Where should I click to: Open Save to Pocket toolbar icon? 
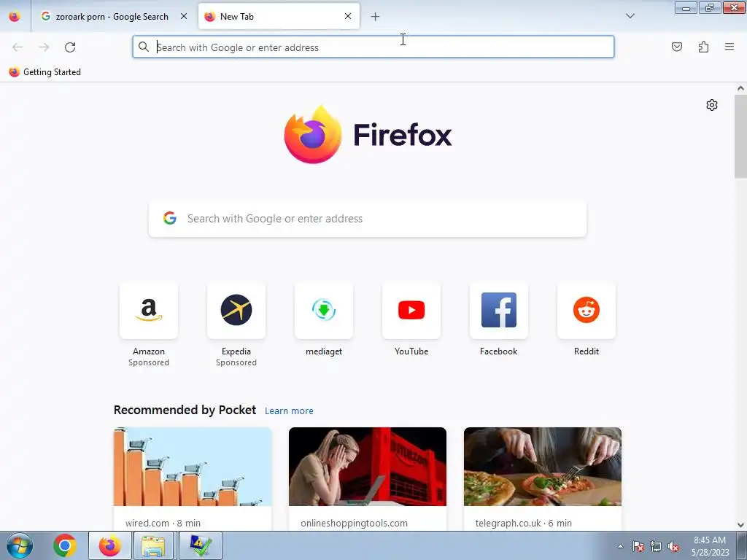pyautogui.click(x=676, y=47)
